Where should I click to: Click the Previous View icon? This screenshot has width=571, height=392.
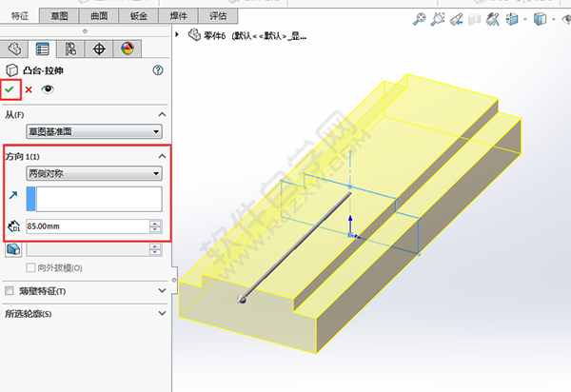(x=456, y=19)
